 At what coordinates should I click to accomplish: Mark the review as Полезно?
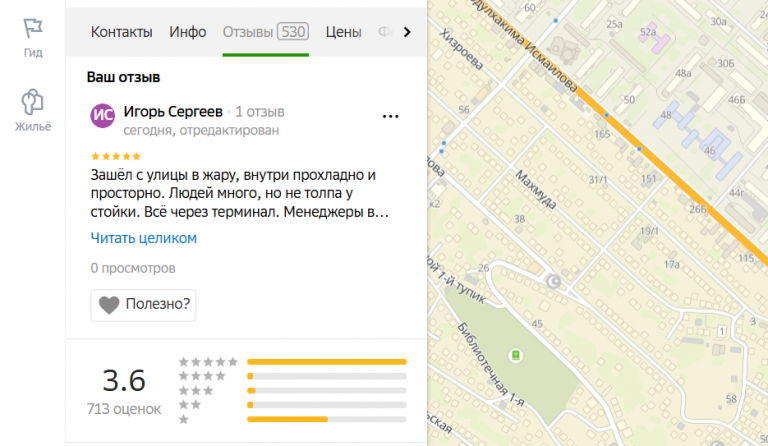pyautogui.click(x=143, y=305)
